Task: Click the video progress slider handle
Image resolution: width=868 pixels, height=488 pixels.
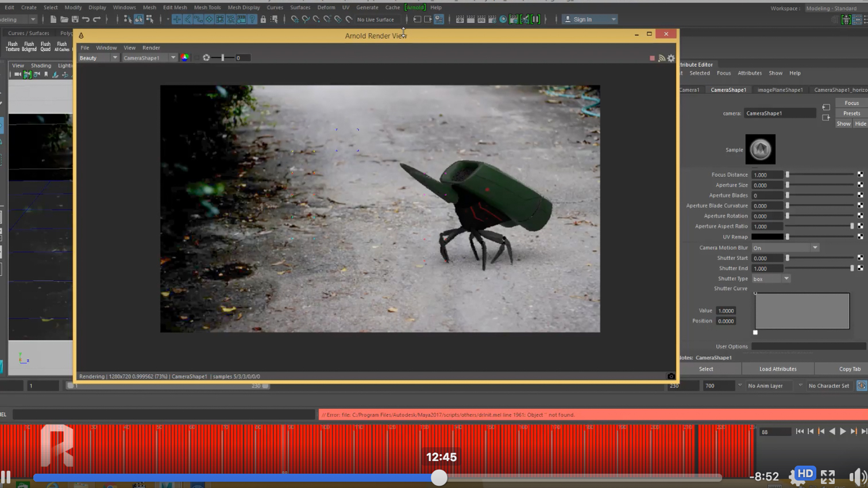Action: pos(439,477)
